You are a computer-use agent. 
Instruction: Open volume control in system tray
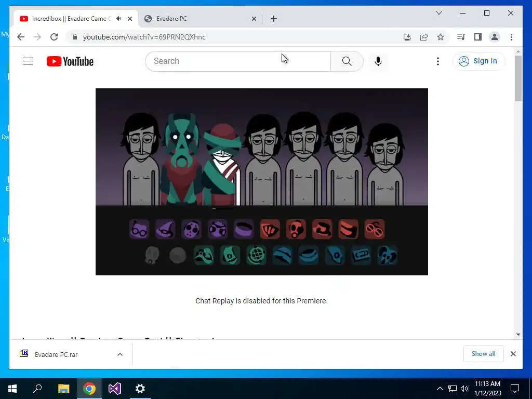point(464,389)
